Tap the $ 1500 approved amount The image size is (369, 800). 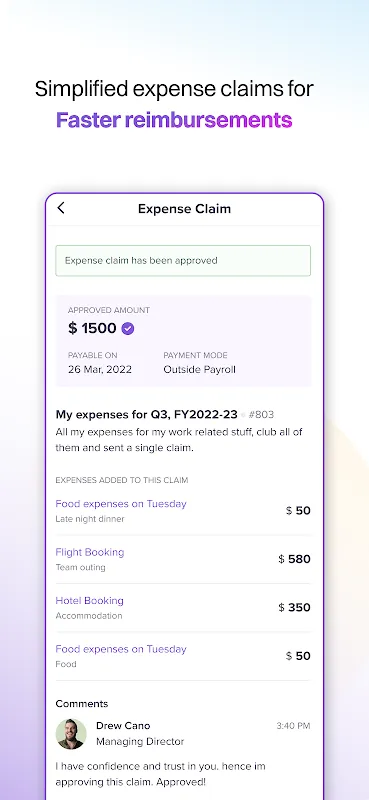coord(92,328)
